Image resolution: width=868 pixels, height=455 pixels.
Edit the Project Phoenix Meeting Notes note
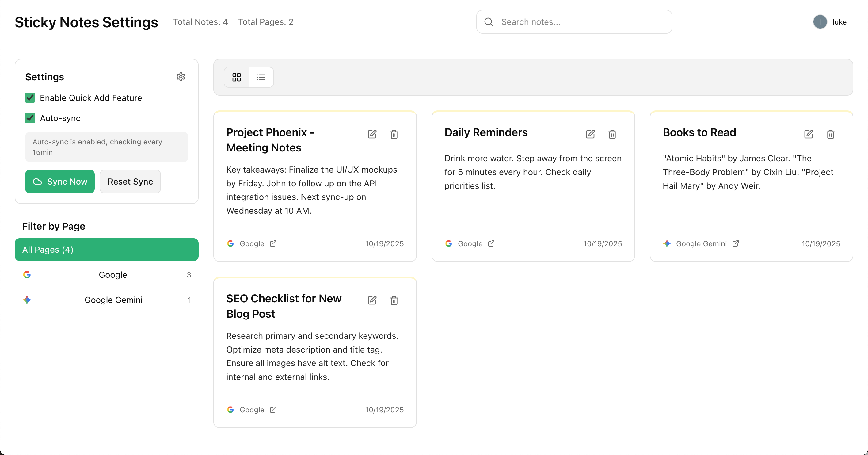click(372, 134)
